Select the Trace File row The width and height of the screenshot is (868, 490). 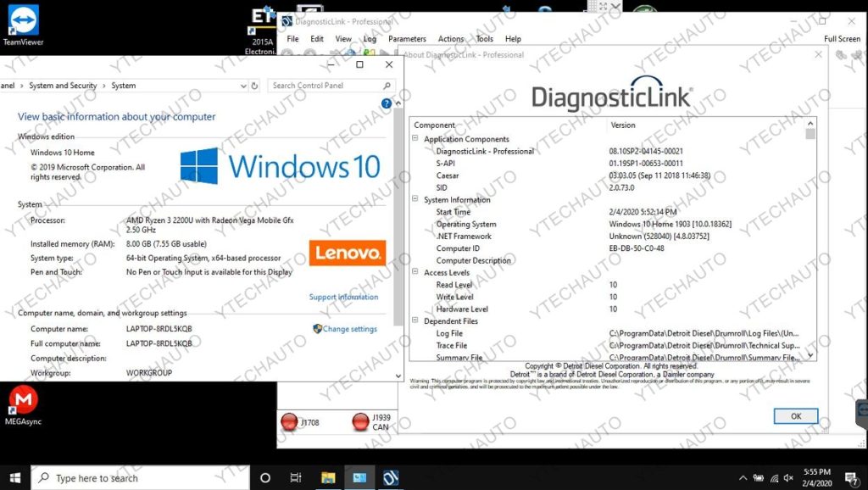click(608, 346)
